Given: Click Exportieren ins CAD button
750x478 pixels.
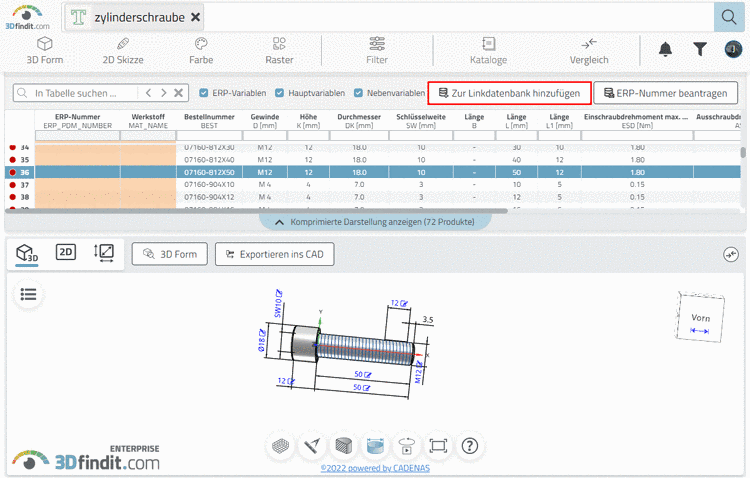Looking at the screenshot, I should 275,254.
